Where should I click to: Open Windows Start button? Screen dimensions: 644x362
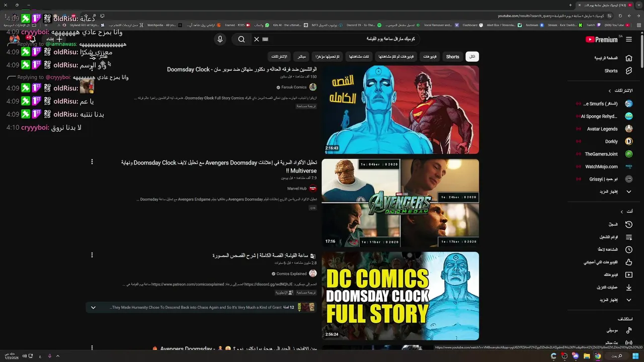click(635, 356)
